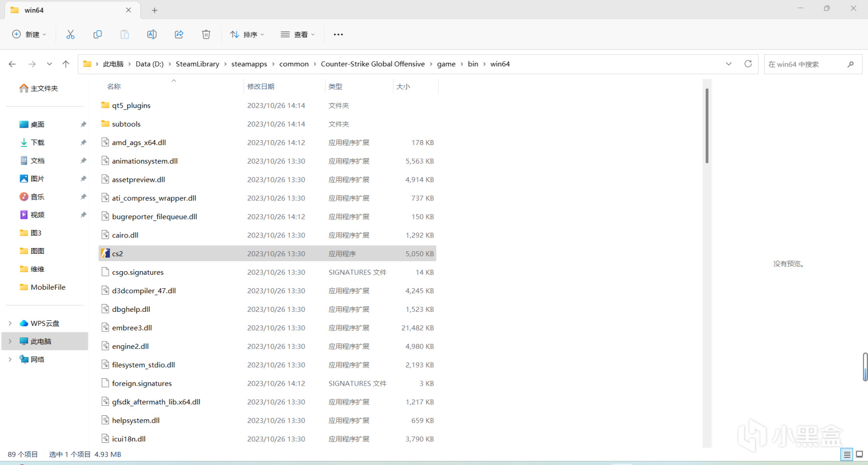Unpin 桌面 using its pin icon
Viewport: 868px width, 465px height.
83,125
